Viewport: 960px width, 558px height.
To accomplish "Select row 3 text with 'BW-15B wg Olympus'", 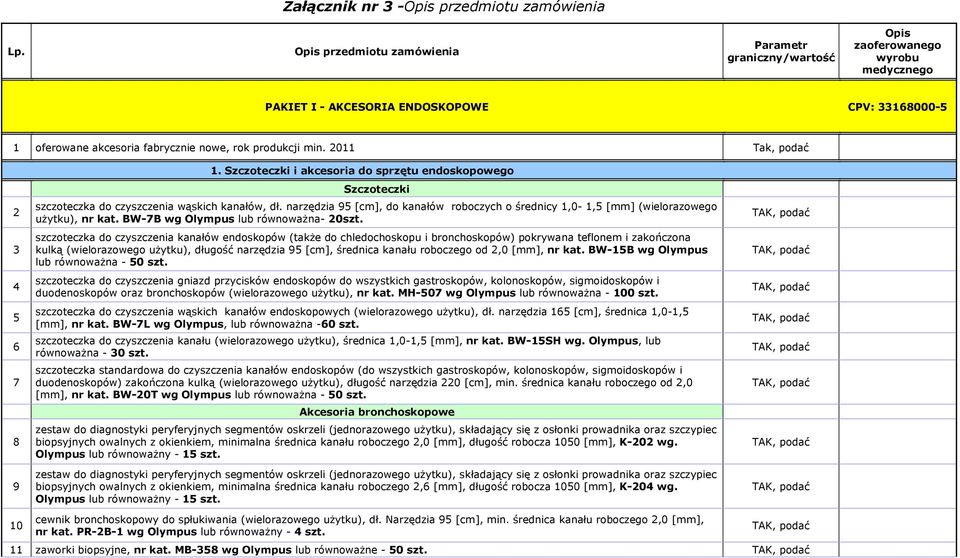I will [371, 249].
